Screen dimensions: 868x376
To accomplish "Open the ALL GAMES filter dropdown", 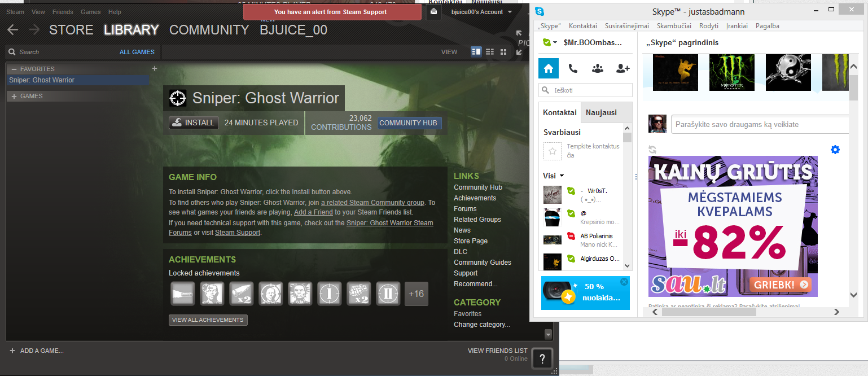I will 137,52.
